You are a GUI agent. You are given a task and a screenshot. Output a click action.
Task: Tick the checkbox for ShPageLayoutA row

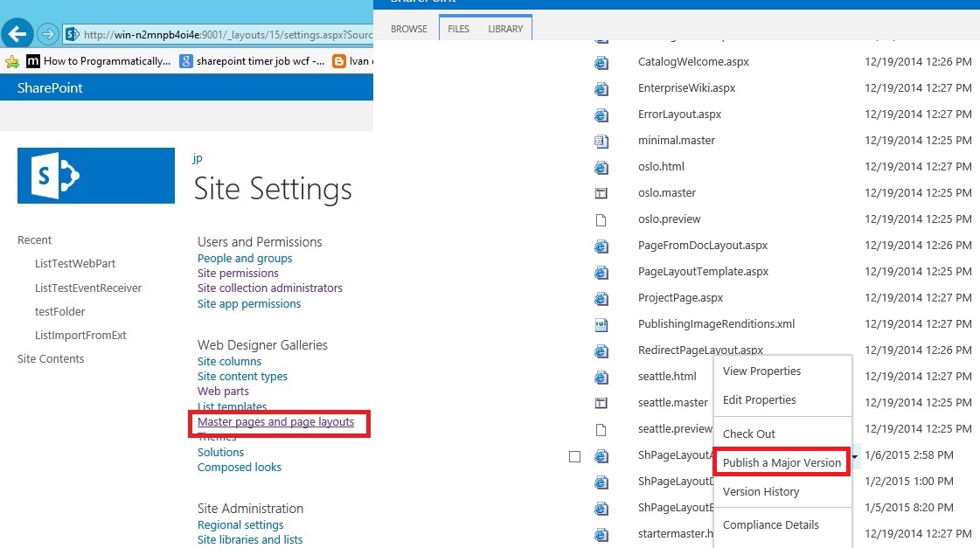click(575, 457)
